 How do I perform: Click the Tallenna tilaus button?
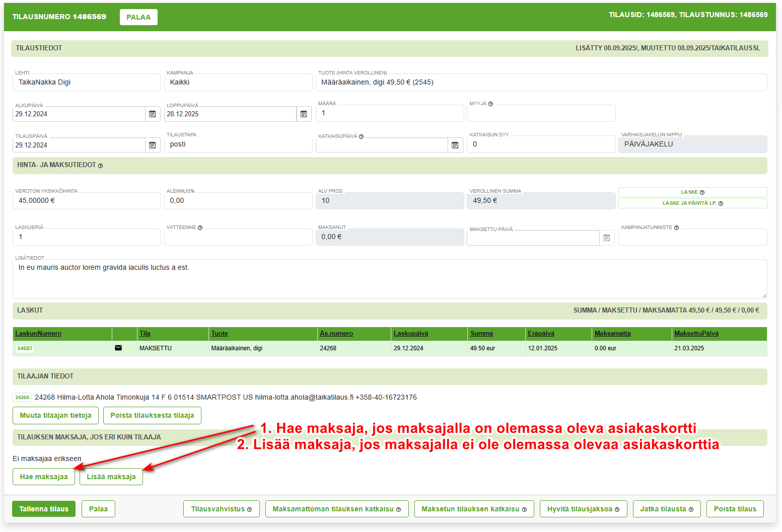click(x=44, y=509)
